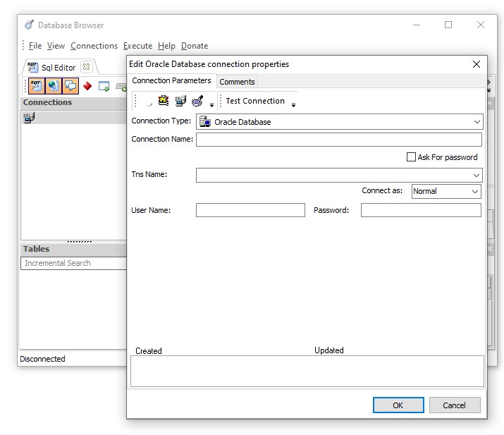This screenshot has height=435, width=504.
Task: Click the yellow burst icon in dialog toolbar
Action: (x=164, y=101)
